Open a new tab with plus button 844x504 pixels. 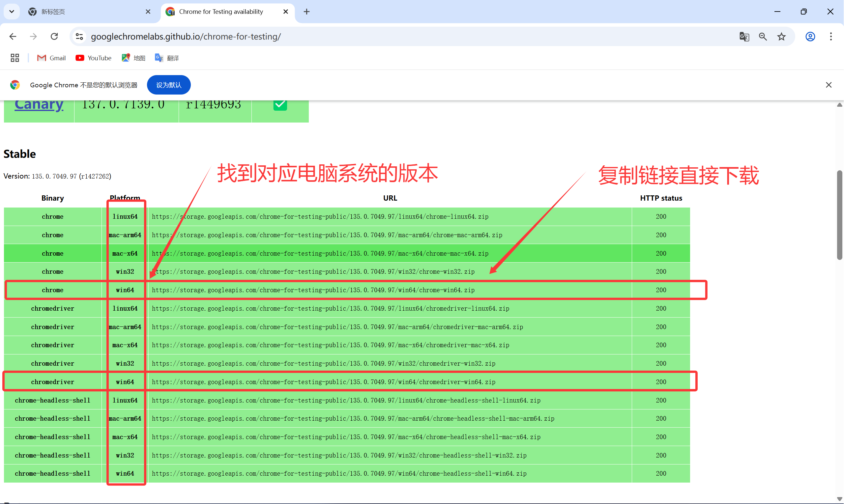306,12
